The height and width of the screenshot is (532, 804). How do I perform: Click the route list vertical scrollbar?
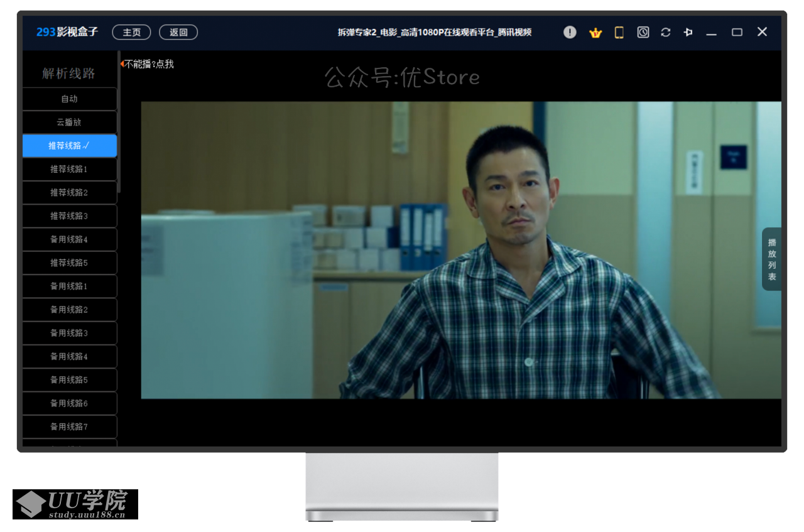coord(119,122)
